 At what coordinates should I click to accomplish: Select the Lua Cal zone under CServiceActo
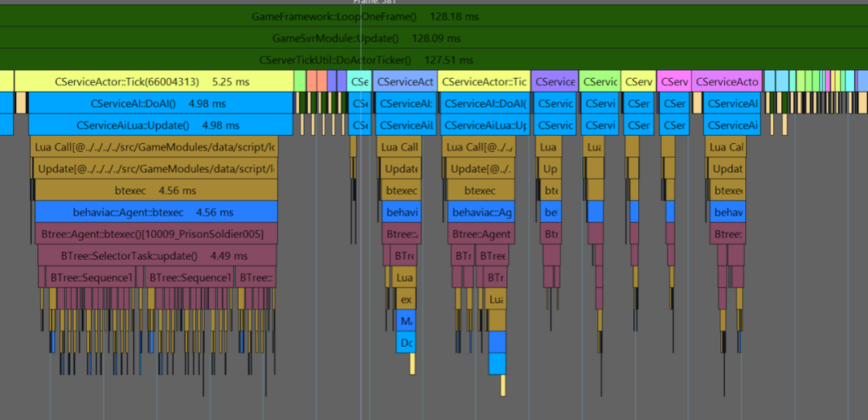pos(726,146)
